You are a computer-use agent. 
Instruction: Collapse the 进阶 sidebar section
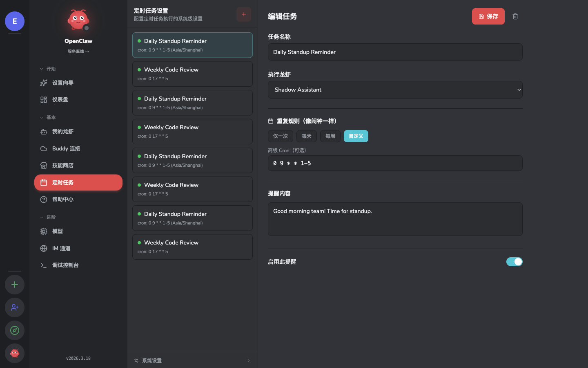click(x=49, y=217)
